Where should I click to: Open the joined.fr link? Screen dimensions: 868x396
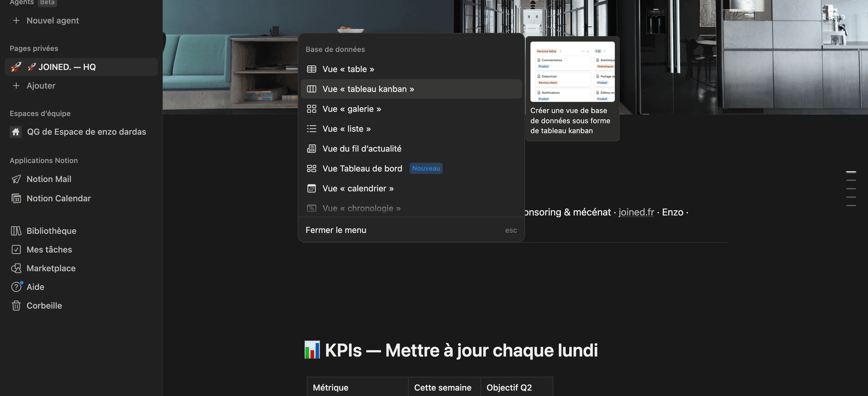pos(636,212)
